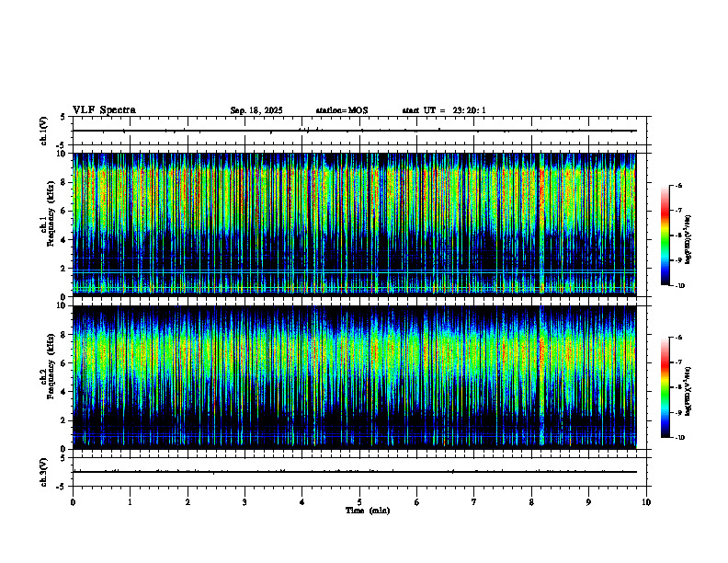Click time-axis tick label '4'

point(302,502)
